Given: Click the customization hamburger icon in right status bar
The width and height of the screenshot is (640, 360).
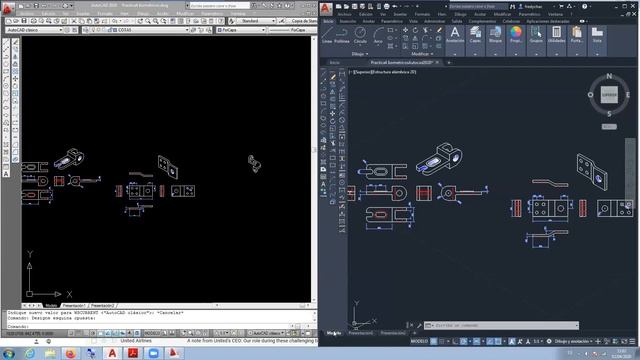Looking at the screenshot, I should pos(632,341).
